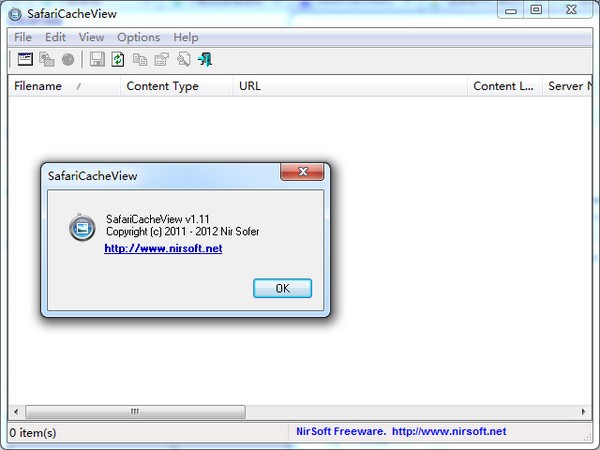Click the Save Selected Items floppy icon
Screen dimensions: 600x450
pyautogui.click(x=97, y=59)
